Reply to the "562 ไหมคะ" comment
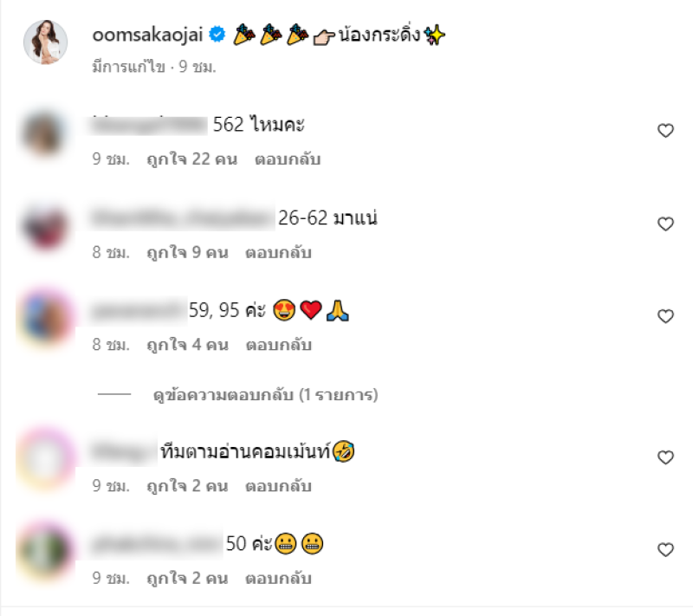Image resolution: width=693 pixels, height=616 pixels. [288, 159]
